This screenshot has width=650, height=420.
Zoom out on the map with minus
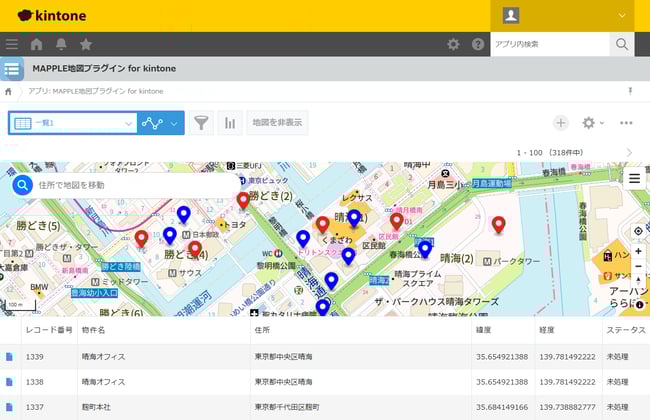638,266
